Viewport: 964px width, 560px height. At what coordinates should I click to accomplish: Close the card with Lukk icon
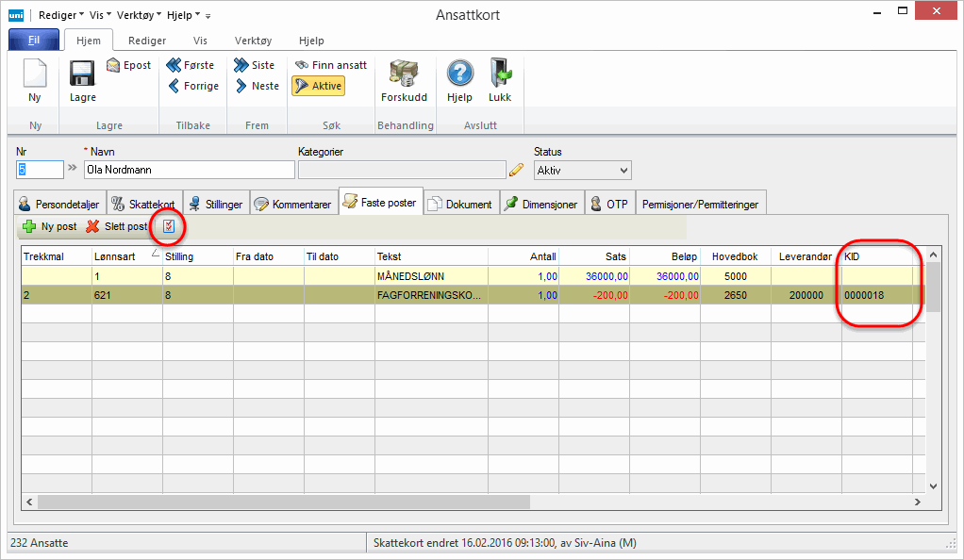coord(500,75)
